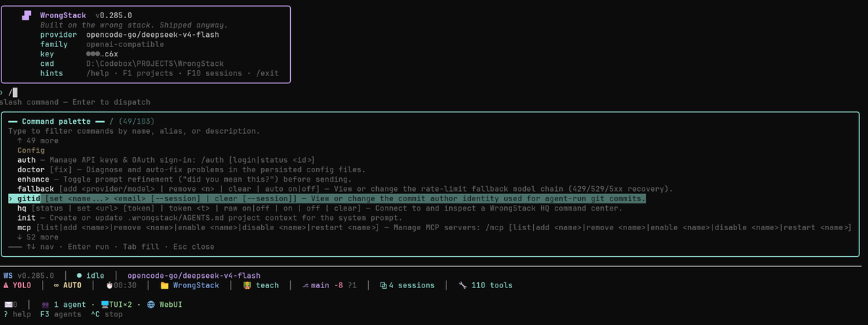This screenshot has width=868, height=325.
Task: Click the mail count 0
Action: (16, 305)
